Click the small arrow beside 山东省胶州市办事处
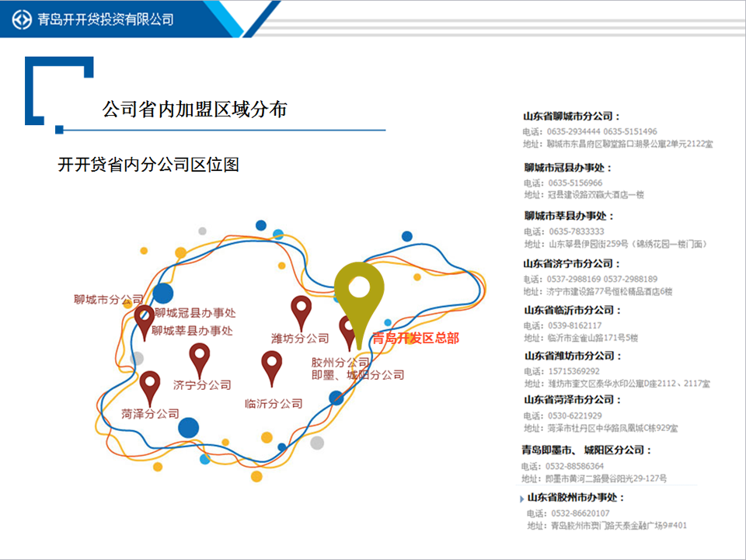 pos(521,499)
